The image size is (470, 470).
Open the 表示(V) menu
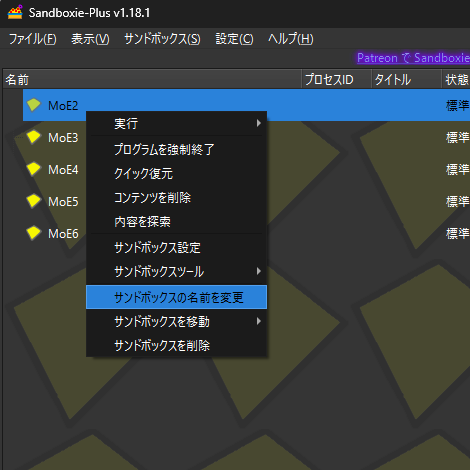coord(90,39)
